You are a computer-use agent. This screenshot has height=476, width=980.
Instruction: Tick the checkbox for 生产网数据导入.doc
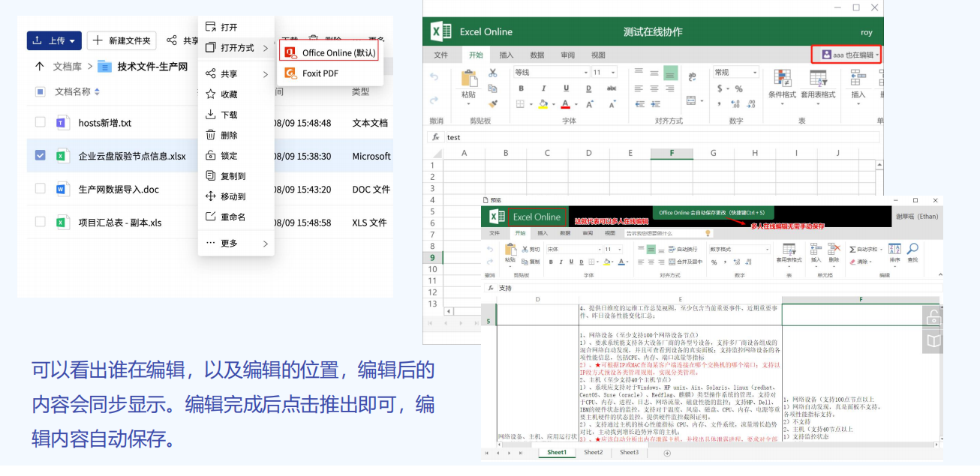[41, 189]
